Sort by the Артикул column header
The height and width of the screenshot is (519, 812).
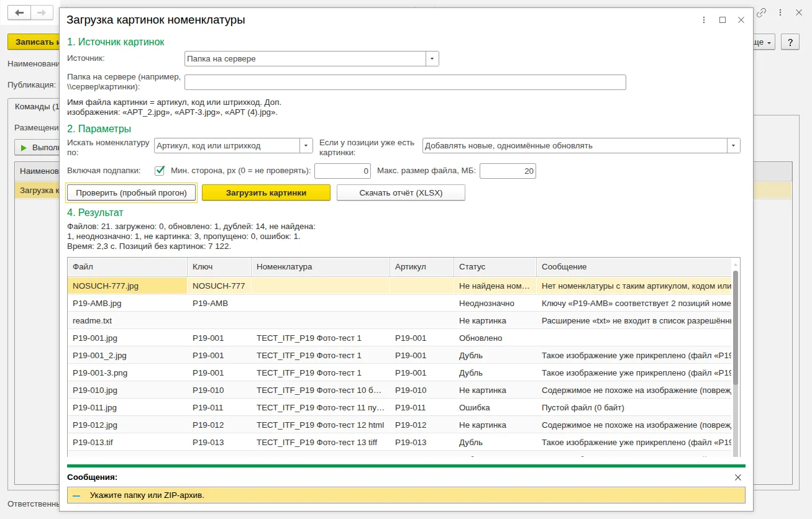click(422, 267)
